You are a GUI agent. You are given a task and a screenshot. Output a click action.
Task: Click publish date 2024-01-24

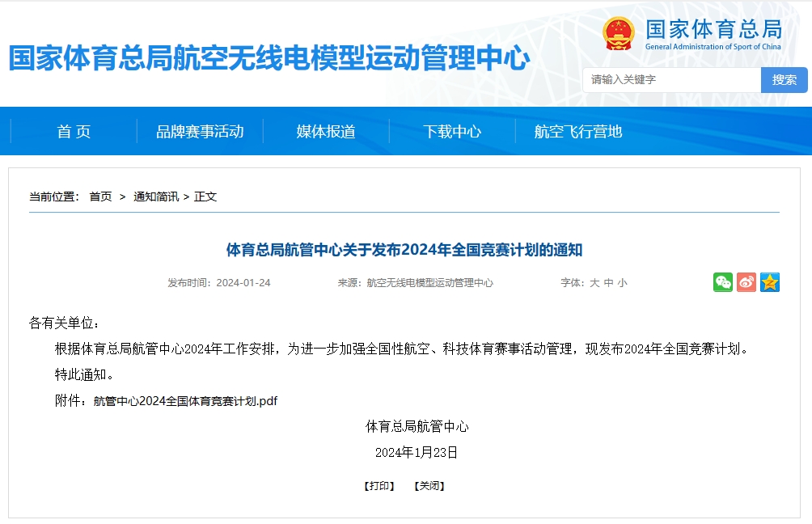(243, 283)
